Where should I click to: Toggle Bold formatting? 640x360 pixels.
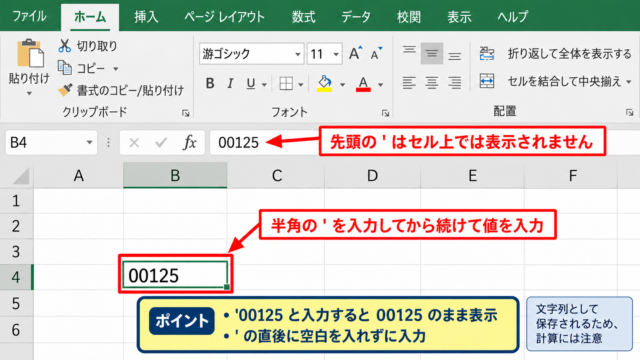pos(210,84)
